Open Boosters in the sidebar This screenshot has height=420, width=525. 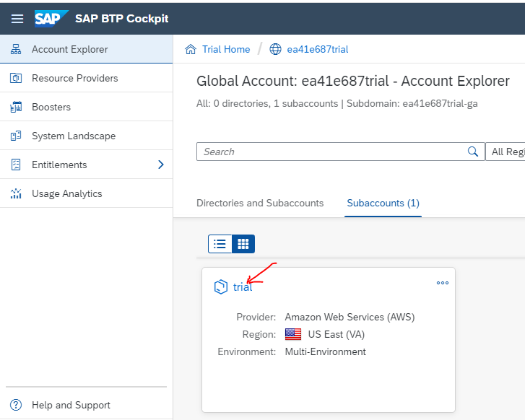tap(87, 107)
